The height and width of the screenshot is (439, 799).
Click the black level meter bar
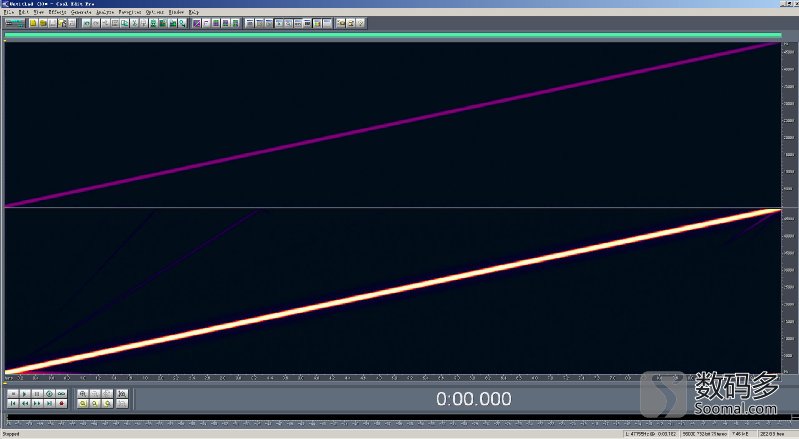click(400, 418)
